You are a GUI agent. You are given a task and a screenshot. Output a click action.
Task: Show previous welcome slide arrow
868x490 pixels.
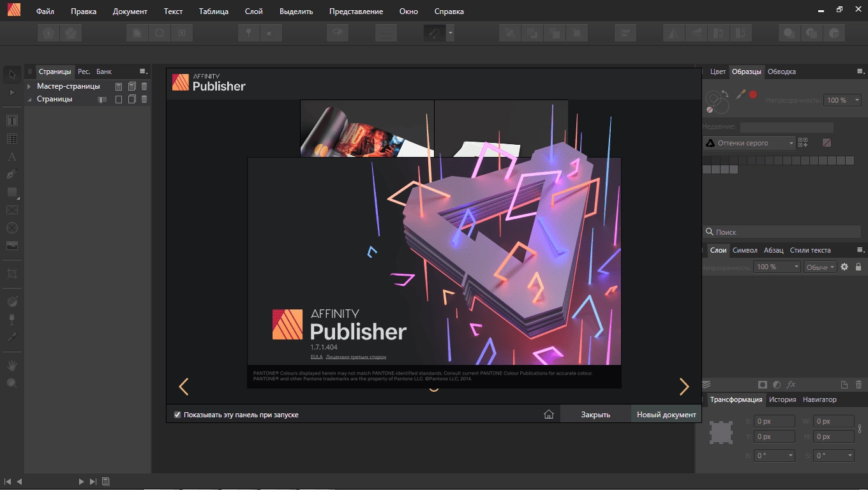pos(184,387)
